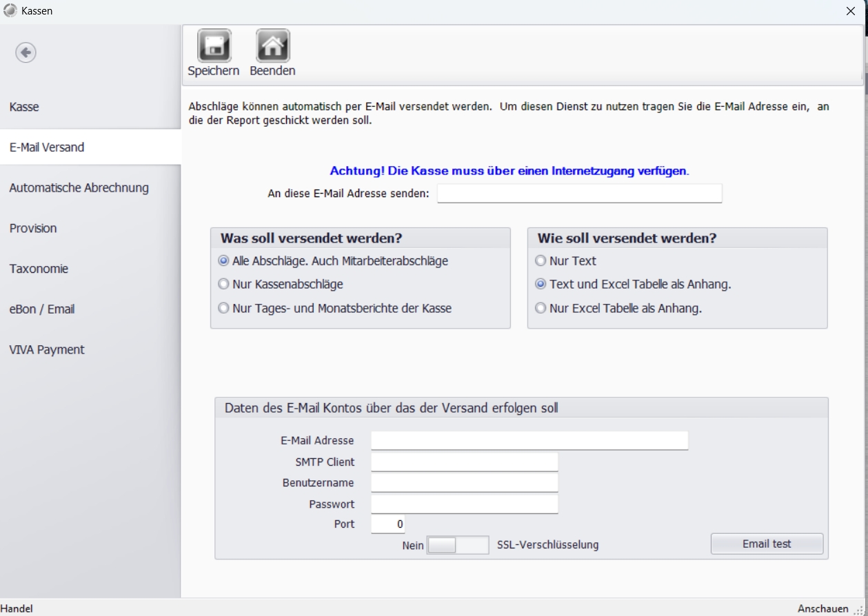Select 'Nur Excel Tabelle als Anhang' option
868x616 pixels.
click(x=541, y=309)
